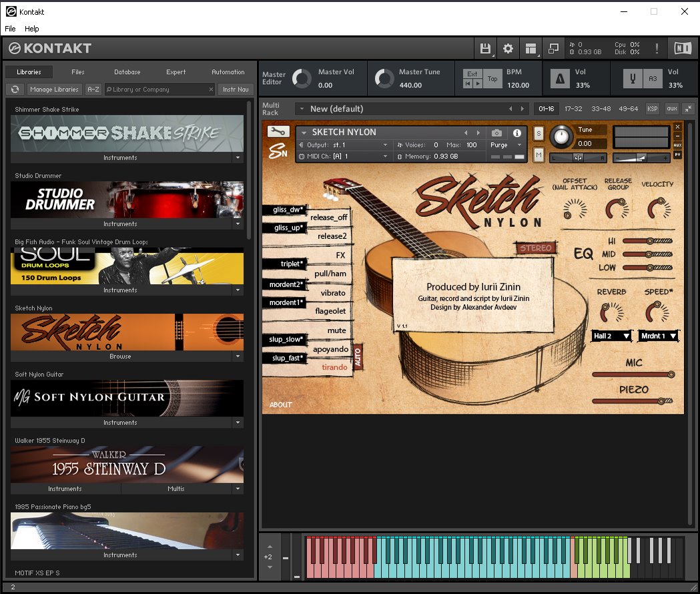Switch to the Database tab
Screen dimensions: 700x594
[x=127, y=72]
